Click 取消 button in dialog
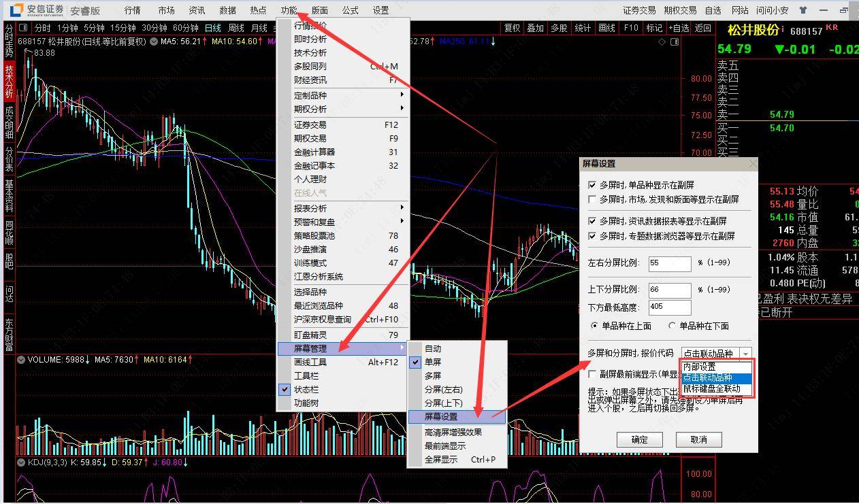This screenshot has width=859, height=504. tap(698, 439)
